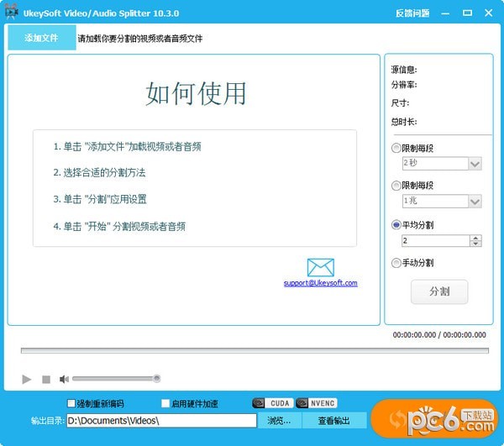Click the volume slider track
The width and height of the screenshot is (504, 446).
click(114, 379)
